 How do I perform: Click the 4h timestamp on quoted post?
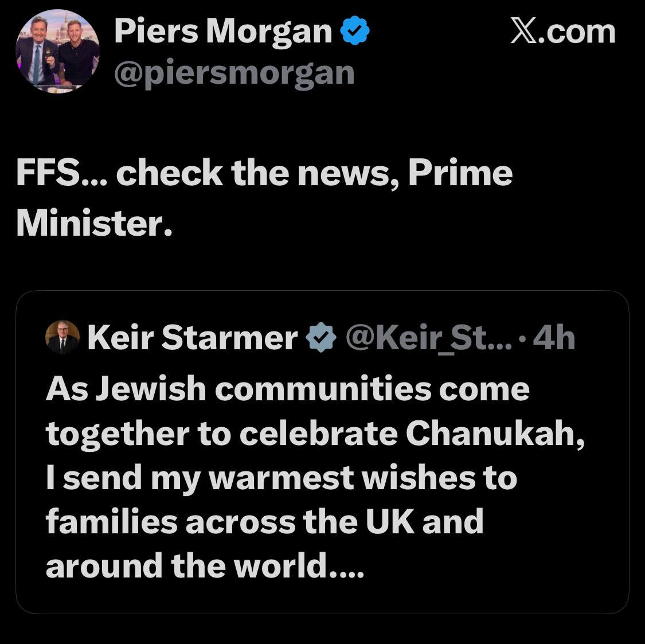pyautogui.click(x=553, y=338)
